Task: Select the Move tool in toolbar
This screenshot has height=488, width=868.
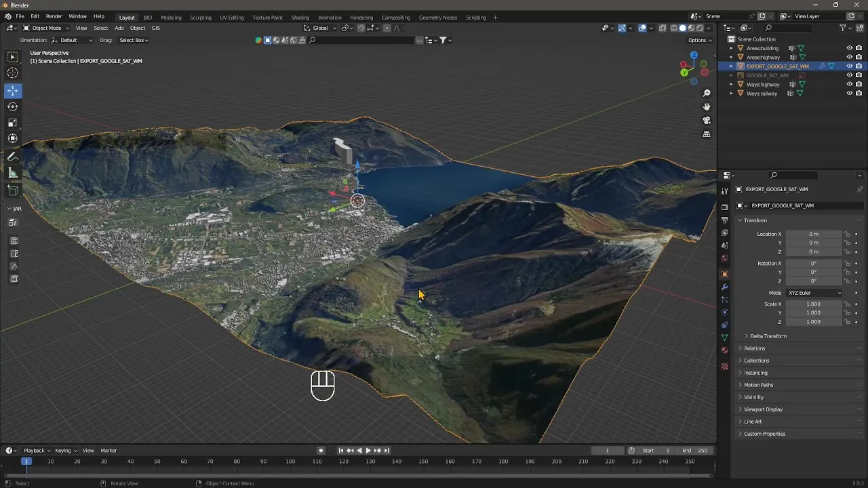Action: pos(13,91)
